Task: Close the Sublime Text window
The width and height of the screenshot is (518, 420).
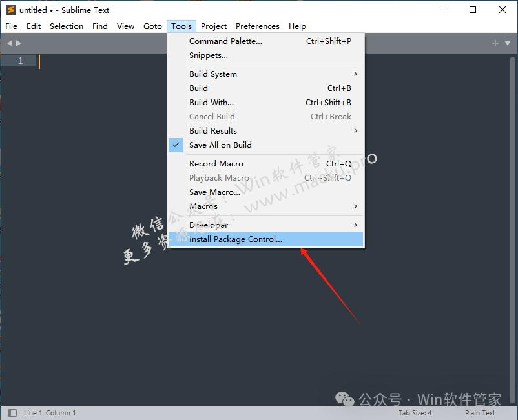Action: (x=502, y=10)
